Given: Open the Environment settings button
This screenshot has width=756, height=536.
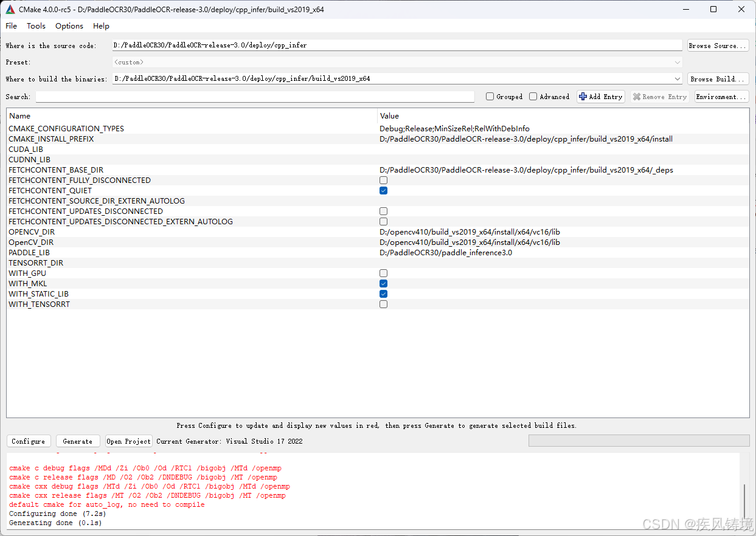Looking at the screenshot, I should pos(721,97).
